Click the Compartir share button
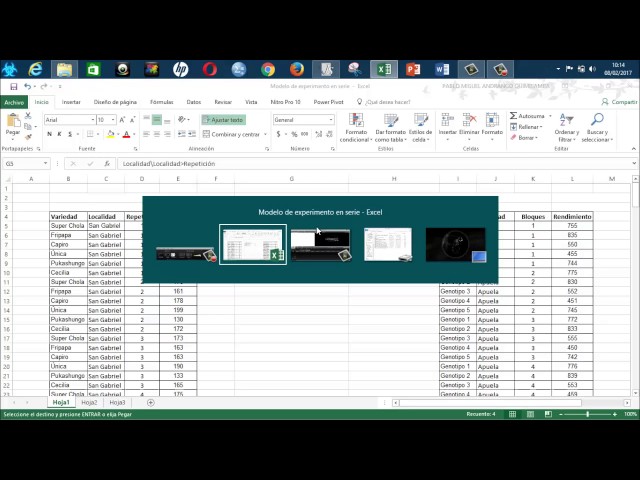Viewport: 640px width, 480px height. coord(619,102)
